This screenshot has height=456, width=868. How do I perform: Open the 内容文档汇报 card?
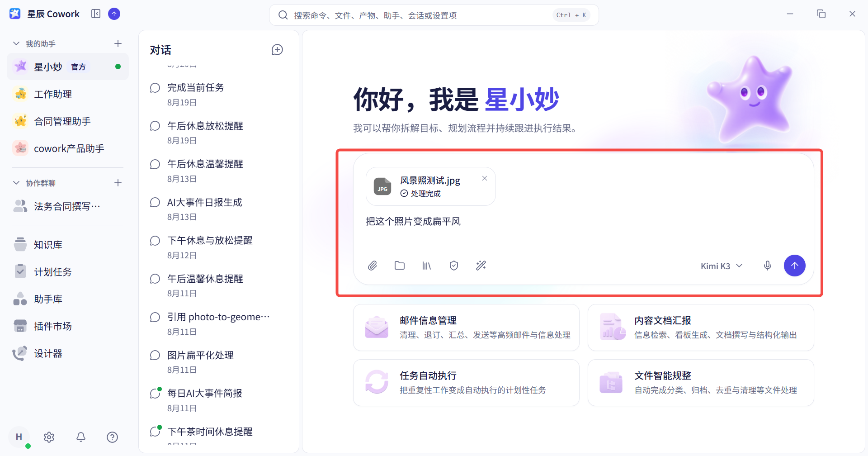(x=701, y=328)
